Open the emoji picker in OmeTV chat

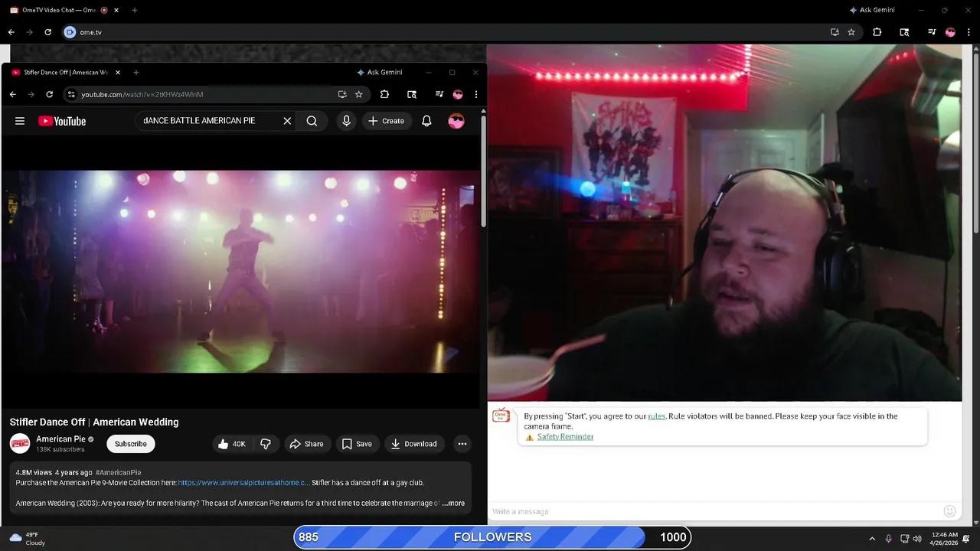pos(949,511)
